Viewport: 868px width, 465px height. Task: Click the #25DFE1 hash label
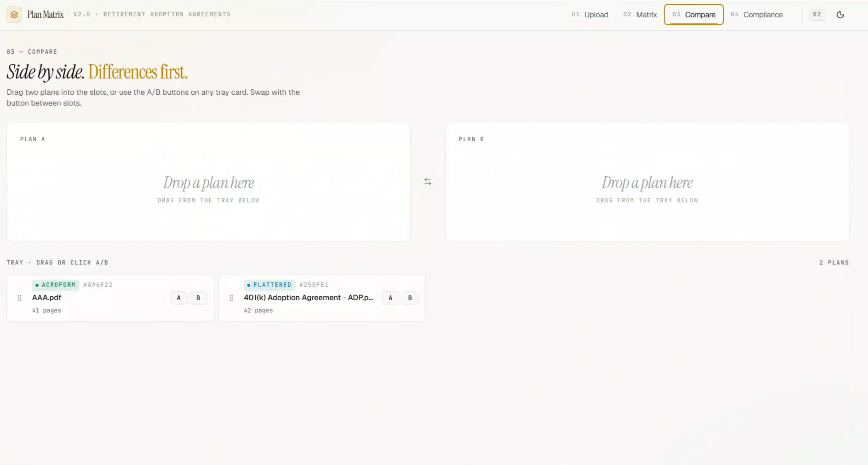pos(314,285)
